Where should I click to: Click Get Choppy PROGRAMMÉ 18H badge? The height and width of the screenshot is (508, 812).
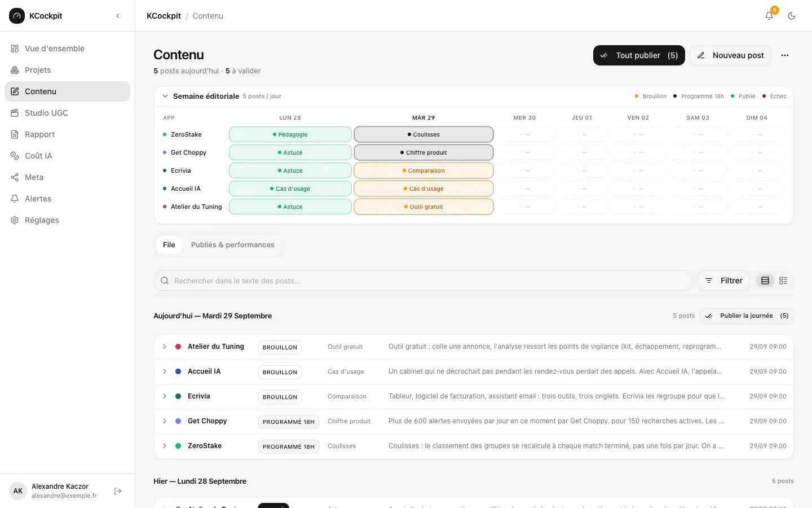coord(289,422)
